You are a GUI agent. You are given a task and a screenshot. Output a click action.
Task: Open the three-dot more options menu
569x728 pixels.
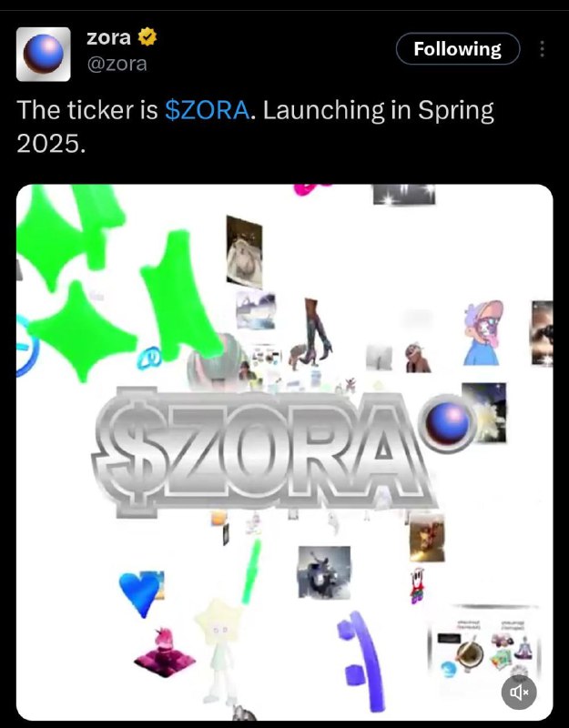tap(542, 49)
